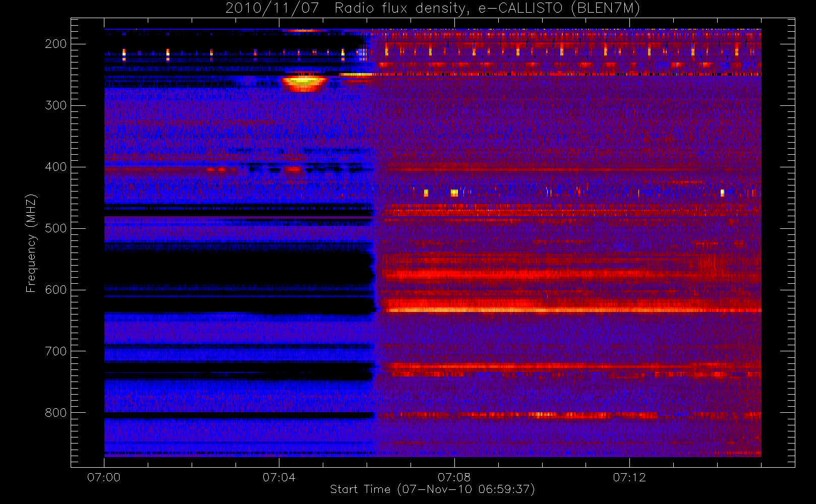Click the 500 frequency tick label
This screenshot has width=816, height=504.
pos(56,228)
